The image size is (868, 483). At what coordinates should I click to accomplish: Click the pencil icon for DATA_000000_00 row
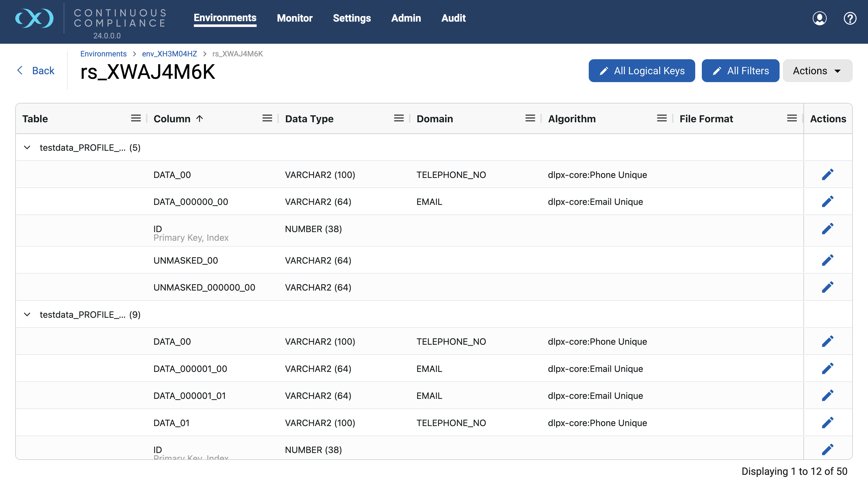[827, 202]
